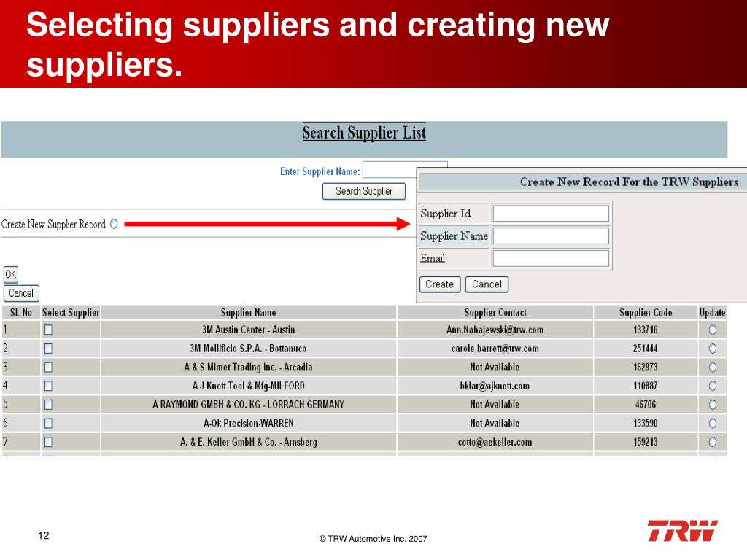Click the Cancel button below OK
Viewport: 747px width, 560px height.
pos(21,293)
